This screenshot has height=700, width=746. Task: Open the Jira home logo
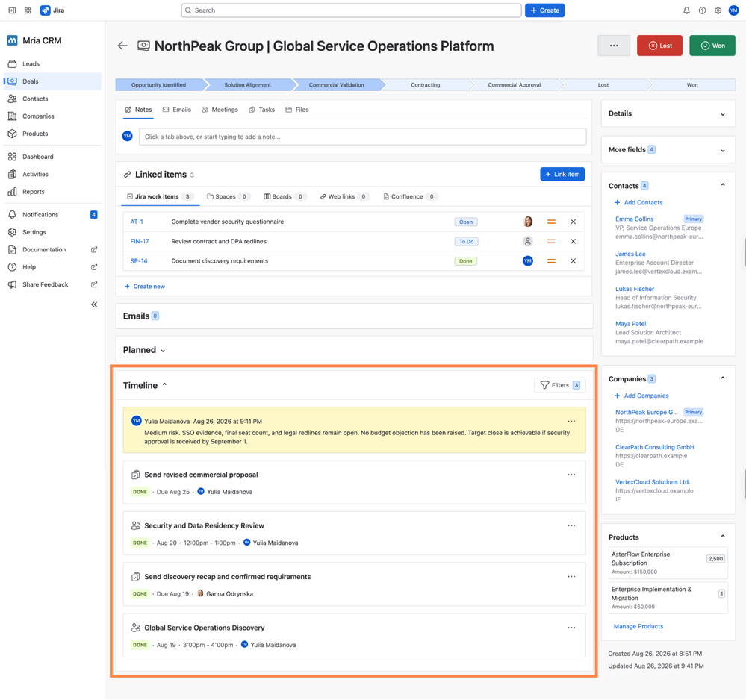pyautogui.click(x=52, y=10)
